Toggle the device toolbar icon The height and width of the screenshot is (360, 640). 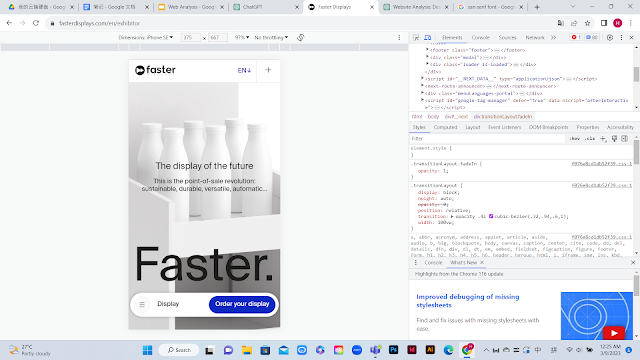click(x=427, y=38)
